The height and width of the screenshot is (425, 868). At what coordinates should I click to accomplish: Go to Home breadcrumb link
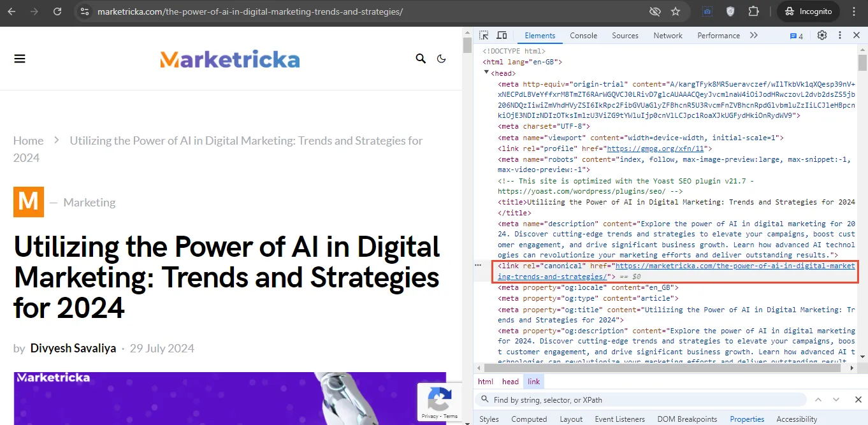pos(29,141)
